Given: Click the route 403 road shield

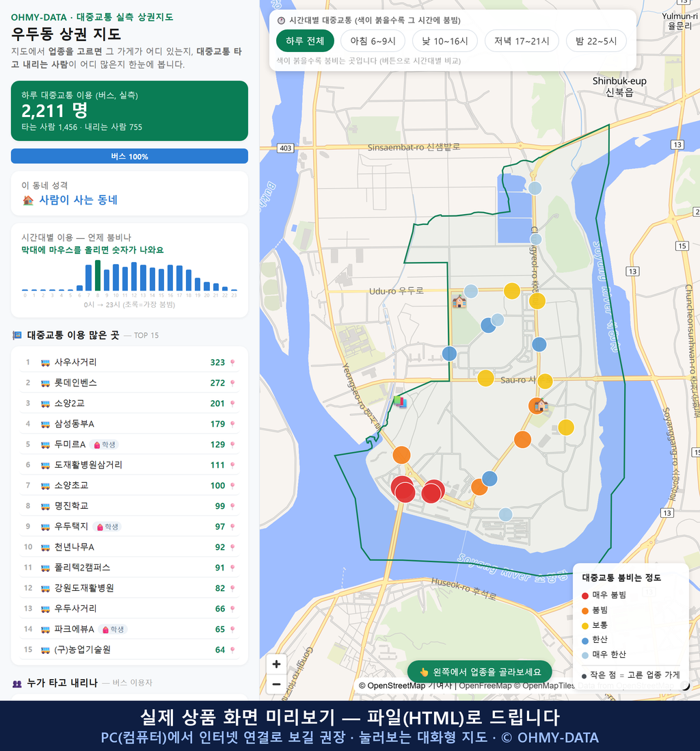Looking at the screenshot, I should [285, 148].
